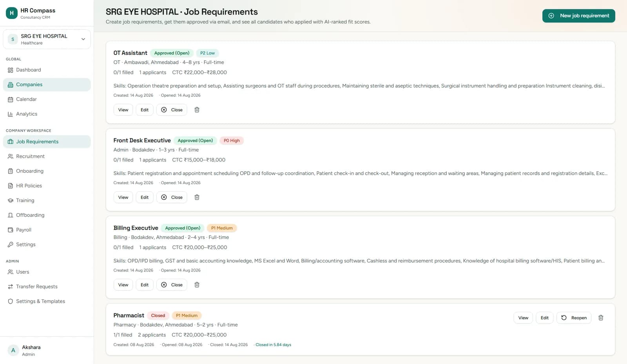Open the Calendar page

pos(47,99)
